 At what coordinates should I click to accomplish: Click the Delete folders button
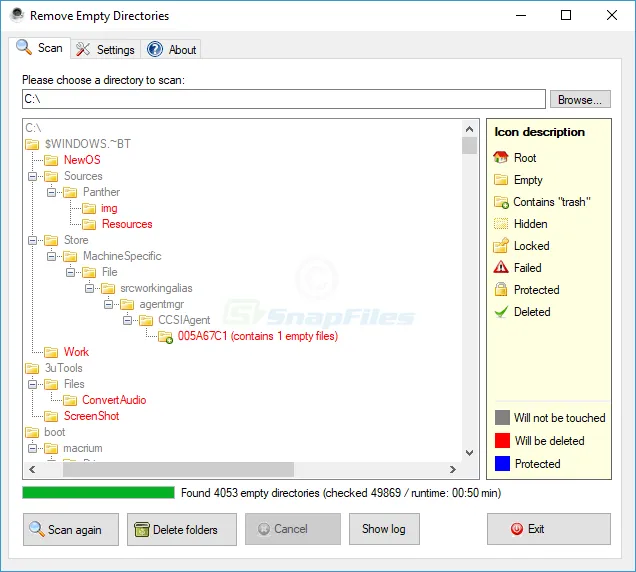(x=182, y=529)
